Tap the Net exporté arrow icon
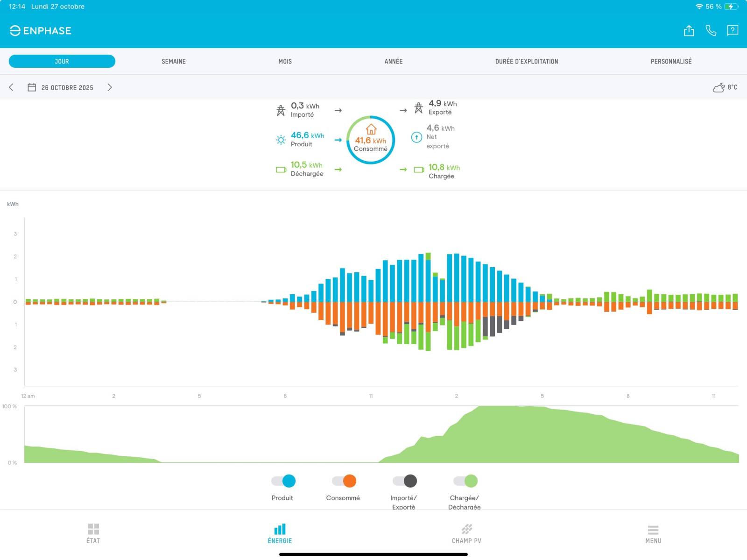The width and height of the screenshot is (747, 560). click(416, 137)
